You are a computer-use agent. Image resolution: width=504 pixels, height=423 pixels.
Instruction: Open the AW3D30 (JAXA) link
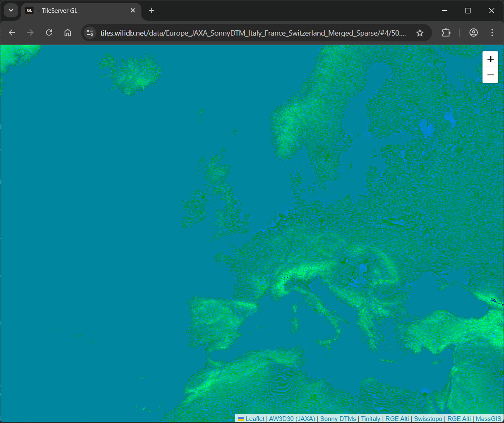[x=292, y=419]
